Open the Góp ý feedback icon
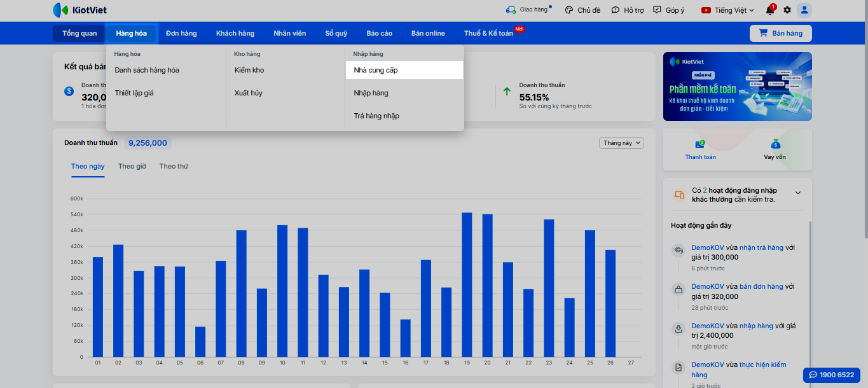This screenshot has width=868, height=388. click(658, 10)
